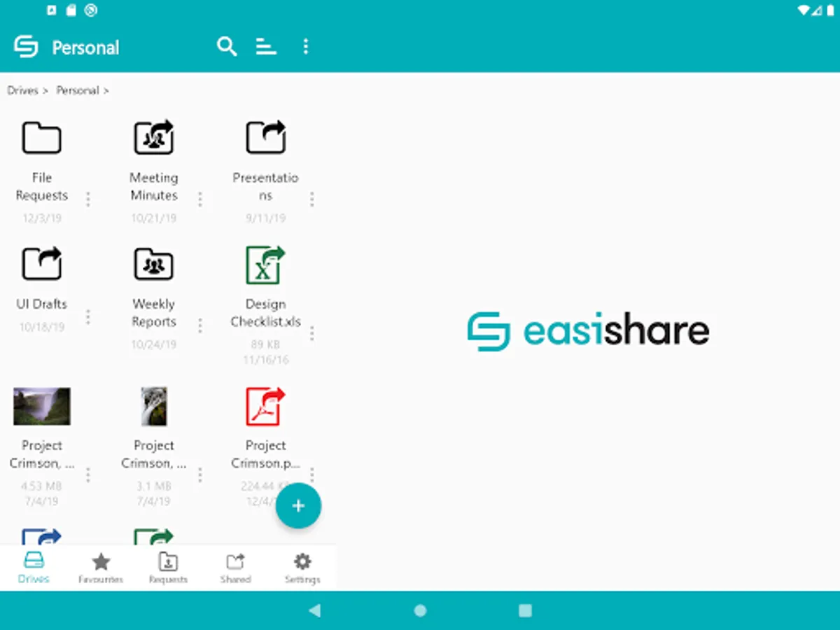The height and width of the screenshot is (630, 840).
Task: Open the Project Crimson portrait waterfall thumbnail
Action: [x=154, y=406]
